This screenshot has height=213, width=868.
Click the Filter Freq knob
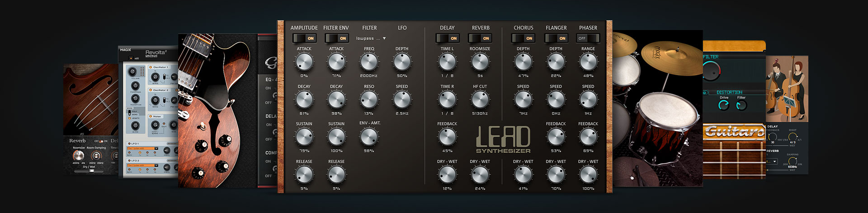[369, 62]
